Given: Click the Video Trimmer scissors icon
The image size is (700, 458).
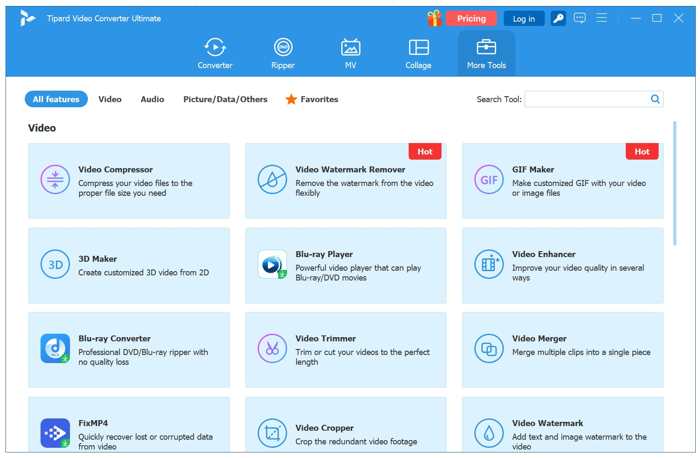Looking at the screenshot, I should pyautogui.click(x=272, y=349).
